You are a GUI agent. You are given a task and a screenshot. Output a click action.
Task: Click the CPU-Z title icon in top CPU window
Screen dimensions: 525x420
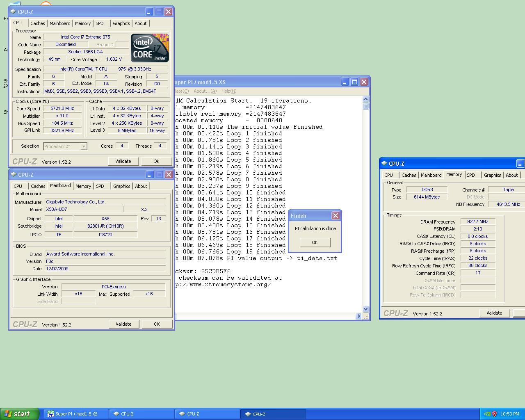click(14, 11)
